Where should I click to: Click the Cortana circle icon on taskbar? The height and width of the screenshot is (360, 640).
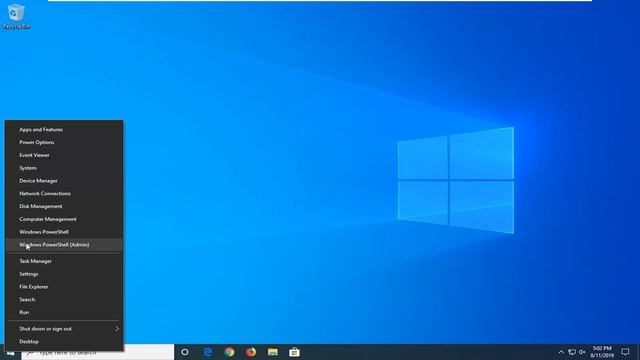(x=185, y=352)
